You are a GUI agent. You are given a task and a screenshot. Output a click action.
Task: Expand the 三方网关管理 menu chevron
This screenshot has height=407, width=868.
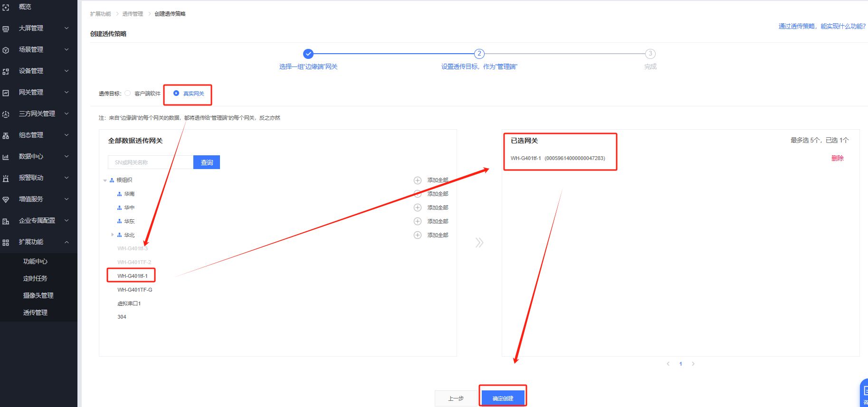(67, 114)
